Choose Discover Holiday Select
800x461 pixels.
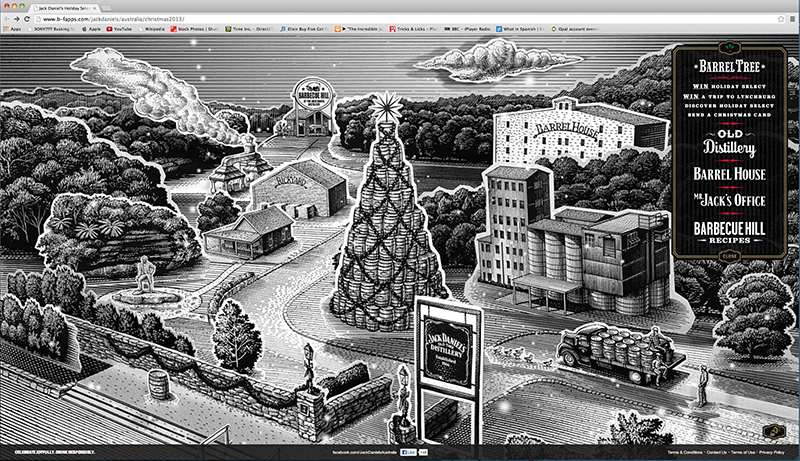pos(730,106)
